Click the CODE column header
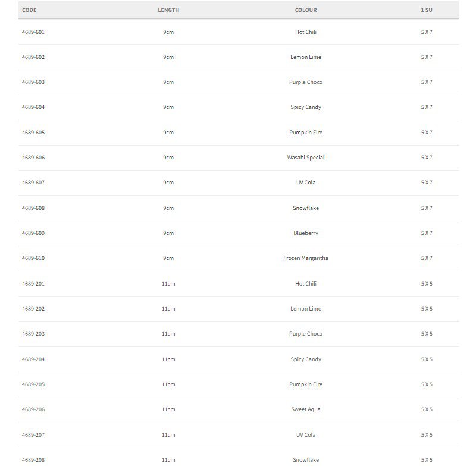This screenshot has width=476, height=476. 29,10
